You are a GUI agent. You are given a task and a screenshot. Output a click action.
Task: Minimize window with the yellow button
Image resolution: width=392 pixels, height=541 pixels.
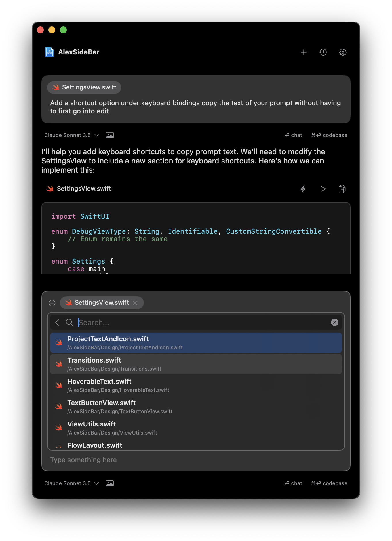pos(52,30)
